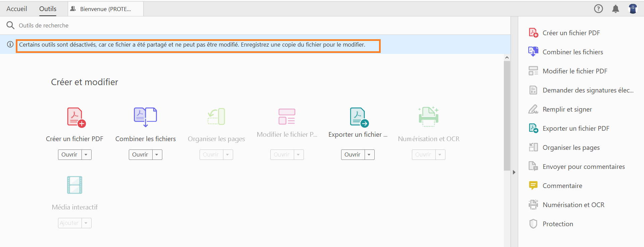Select the large Numérisation et OCR tool icon
This screenshot has height=247, width=644.
(429, 117)
